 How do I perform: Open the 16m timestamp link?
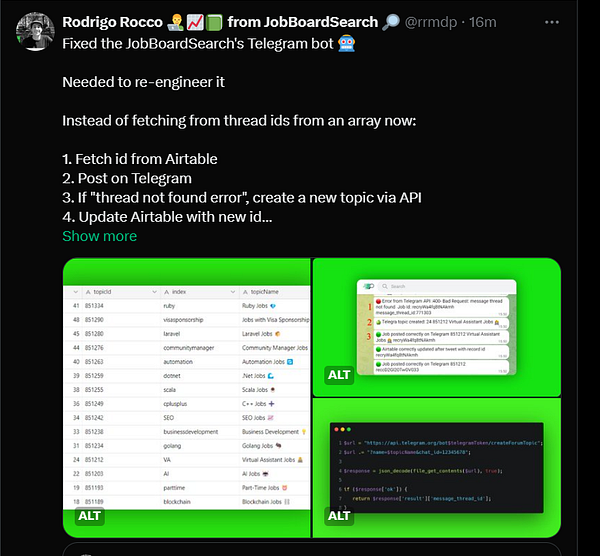[x=483, y=22]
